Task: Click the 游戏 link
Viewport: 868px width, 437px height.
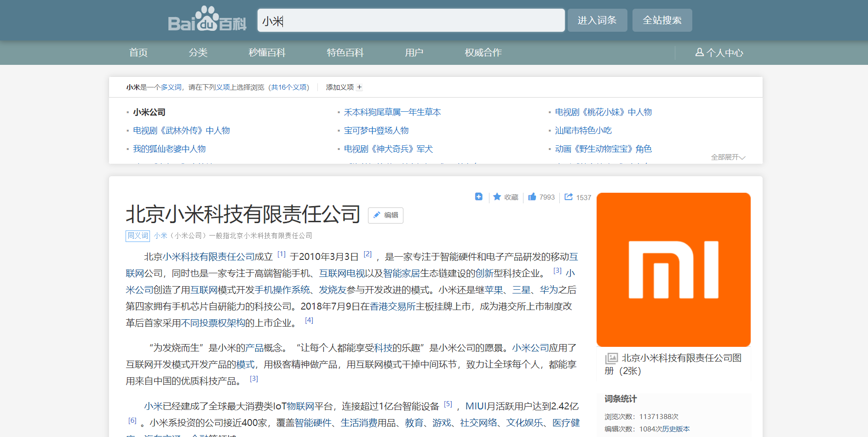Action: pos(442,423)
